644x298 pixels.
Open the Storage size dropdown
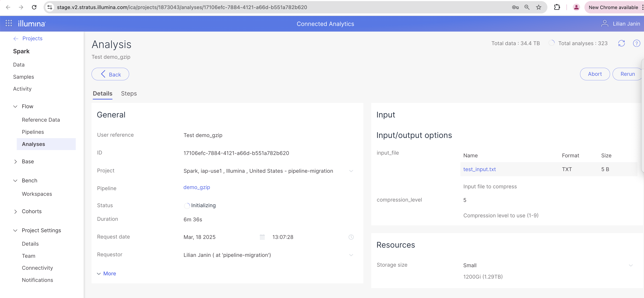[x=631, y=265]
